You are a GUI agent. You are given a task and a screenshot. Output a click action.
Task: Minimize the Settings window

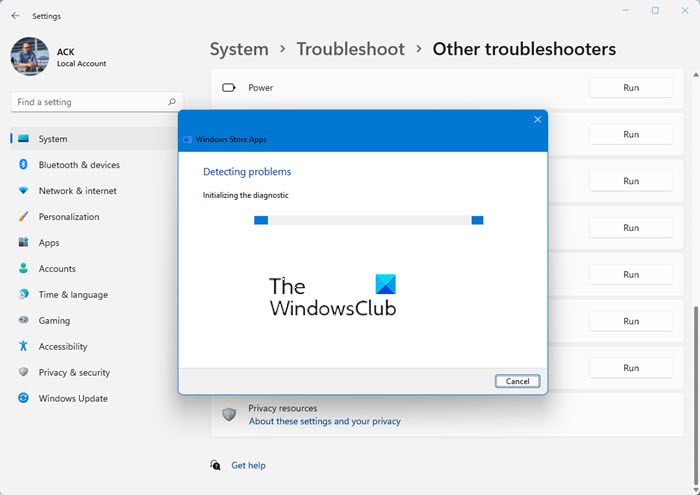coord(625,11)
